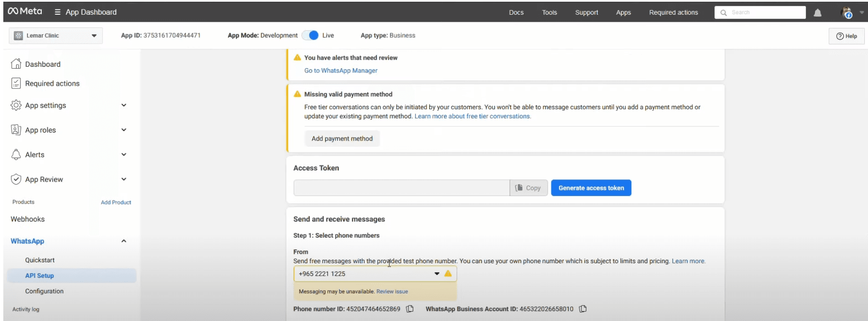
Task: Open the notifications bell
Action: (817, 13)
